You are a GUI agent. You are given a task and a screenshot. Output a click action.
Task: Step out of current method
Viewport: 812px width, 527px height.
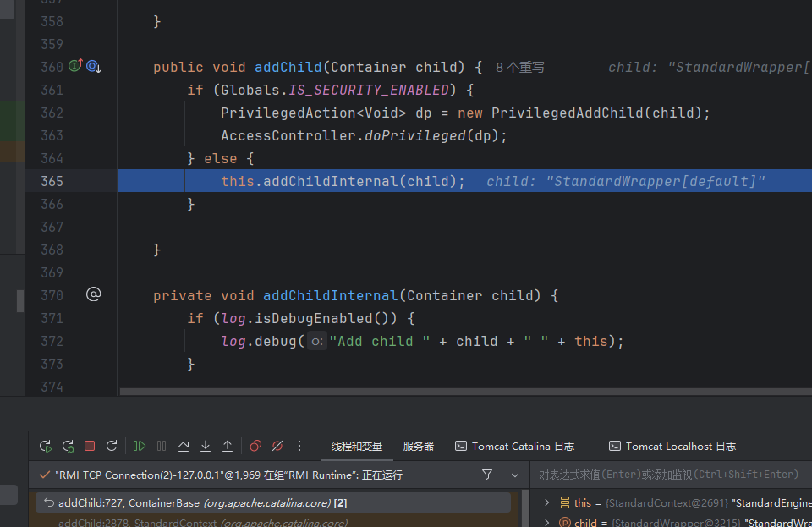coord(228,446)
